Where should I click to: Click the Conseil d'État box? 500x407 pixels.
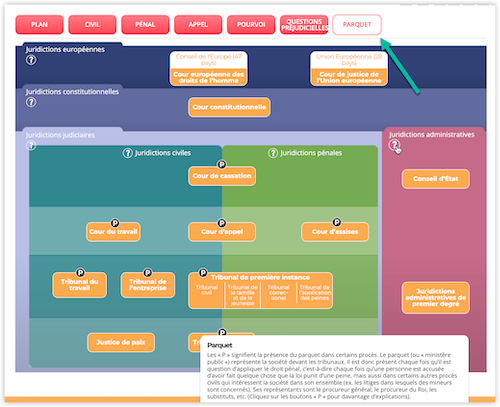point(436,179)
